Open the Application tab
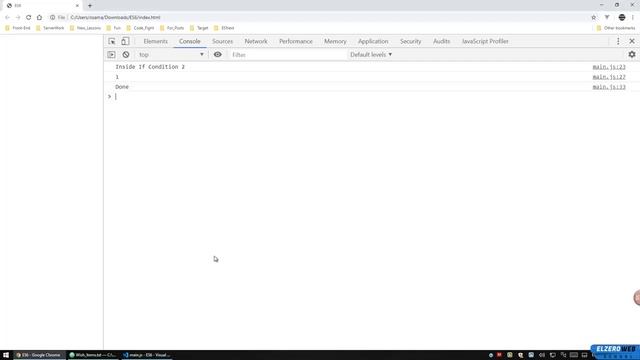The height and width of the screenshot is (360, 640). pyautogui.click(x=373, y=41)
